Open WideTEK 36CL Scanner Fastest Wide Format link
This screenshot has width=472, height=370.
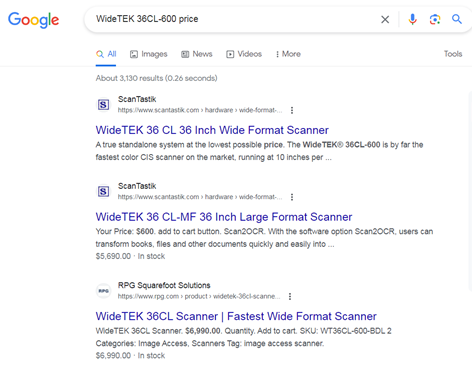236,316
